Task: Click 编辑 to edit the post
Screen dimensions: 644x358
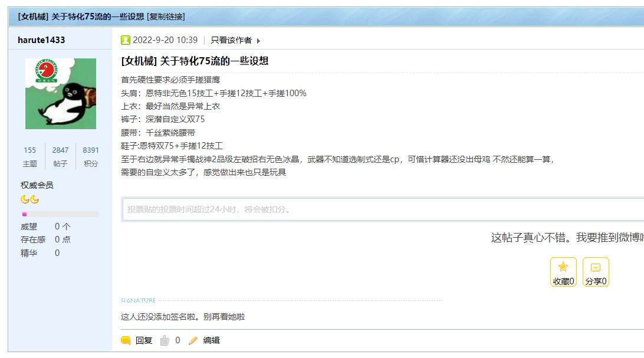Action: coord(211,340)
